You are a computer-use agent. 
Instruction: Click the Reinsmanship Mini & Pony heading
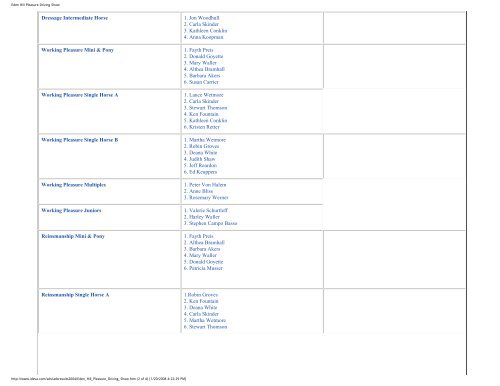73,236
